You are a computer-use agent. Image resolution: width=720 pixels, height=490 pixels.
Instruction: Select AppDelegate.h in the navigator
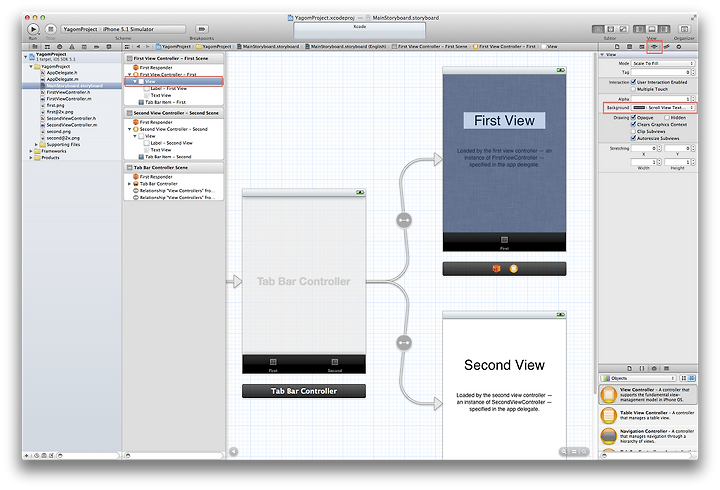(x=62, y=72)
